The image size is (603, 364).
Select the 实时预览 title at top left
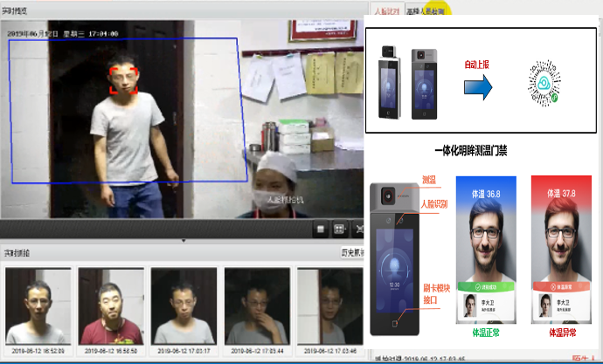tap(16, 10)
